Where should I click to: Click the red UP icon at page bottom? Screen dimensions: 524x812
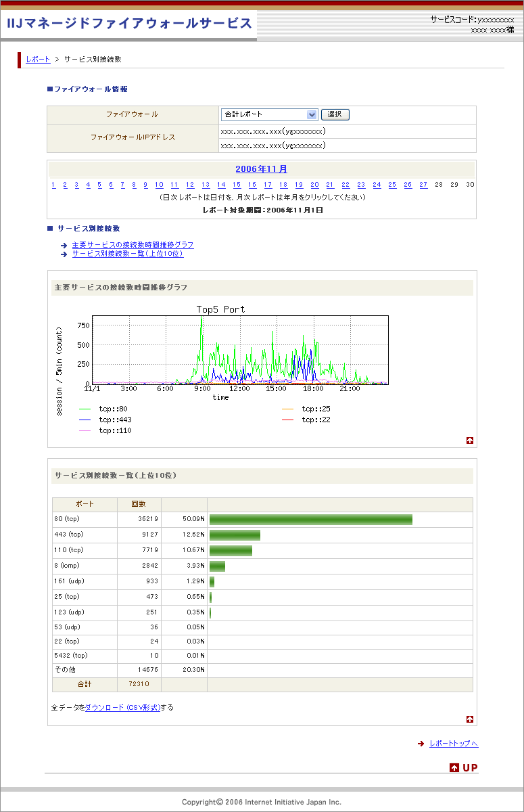pos(464,767)
